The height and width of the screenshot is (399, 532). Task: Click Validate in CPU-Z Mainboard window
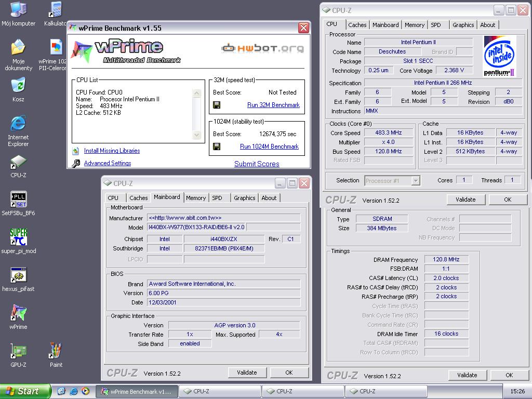(x=247, y=373)
